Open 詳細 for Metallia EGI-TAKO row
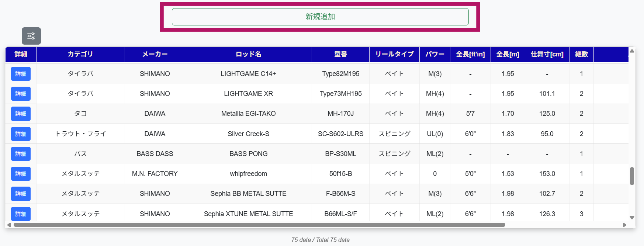This screenshot has height=246, width=644. click(x=21, y=114)
